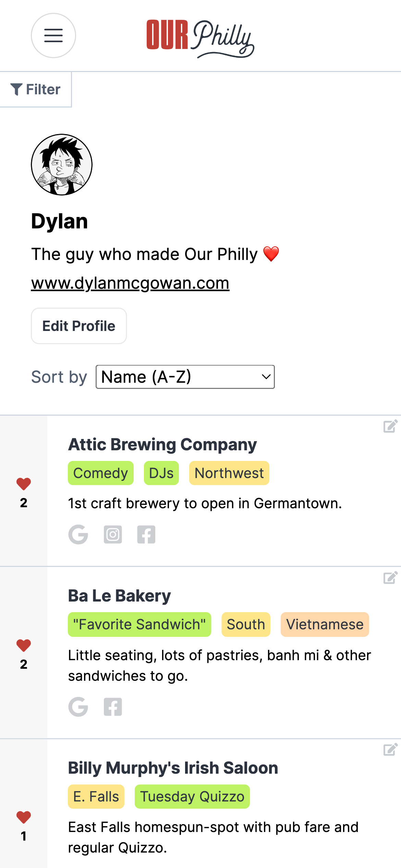Screen dimensions: 401x868
Task: Click Dylan's profile avatar image
Action: point(62,165)
